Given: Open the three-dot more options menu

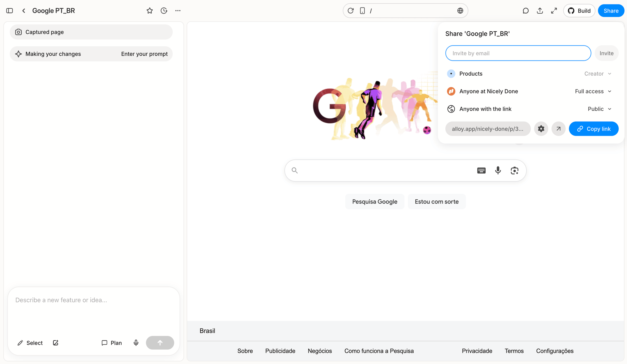Looking at the screenshot, I should tap(178, 11).
